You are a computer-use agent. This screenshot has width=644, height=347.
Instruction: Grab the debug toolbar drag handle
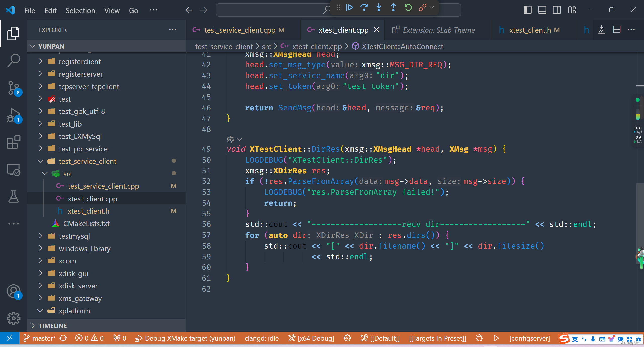[x=338, y=7]
